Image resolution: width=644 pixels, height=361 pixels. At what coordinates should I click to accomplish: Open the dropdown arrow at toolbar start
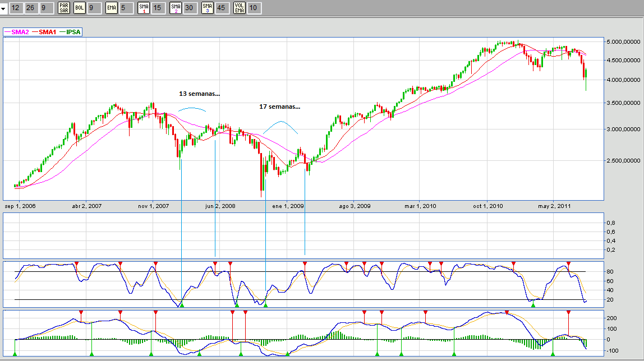(x=3, y=8)
